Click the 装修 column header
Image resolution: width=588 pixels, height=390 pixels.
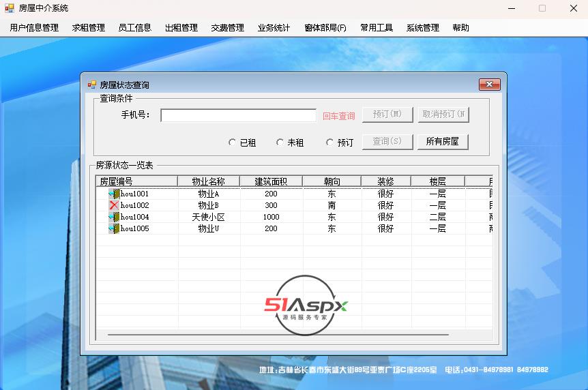coord(386,181)
